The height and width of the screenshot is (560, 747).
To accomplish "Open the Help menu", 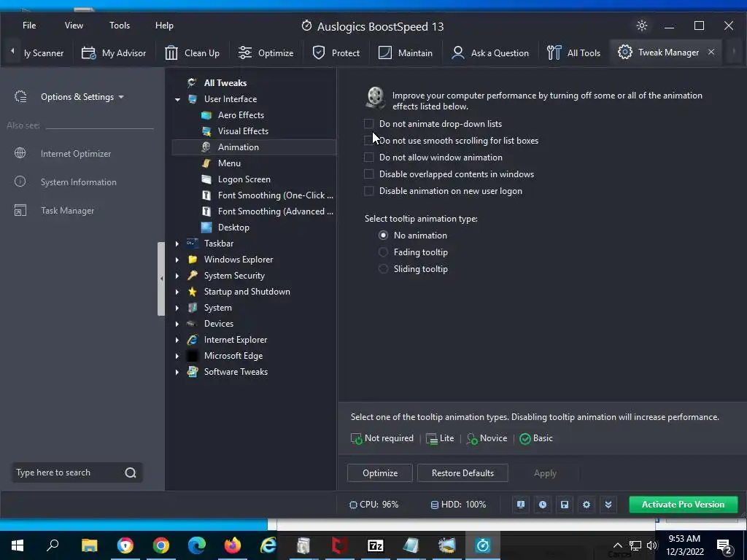I will [x=164, y=26].
